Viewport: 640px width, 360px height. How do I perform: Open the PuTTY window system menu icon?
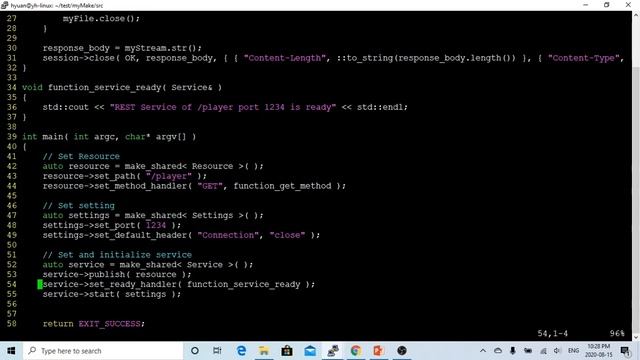click(x=4, y=5)
